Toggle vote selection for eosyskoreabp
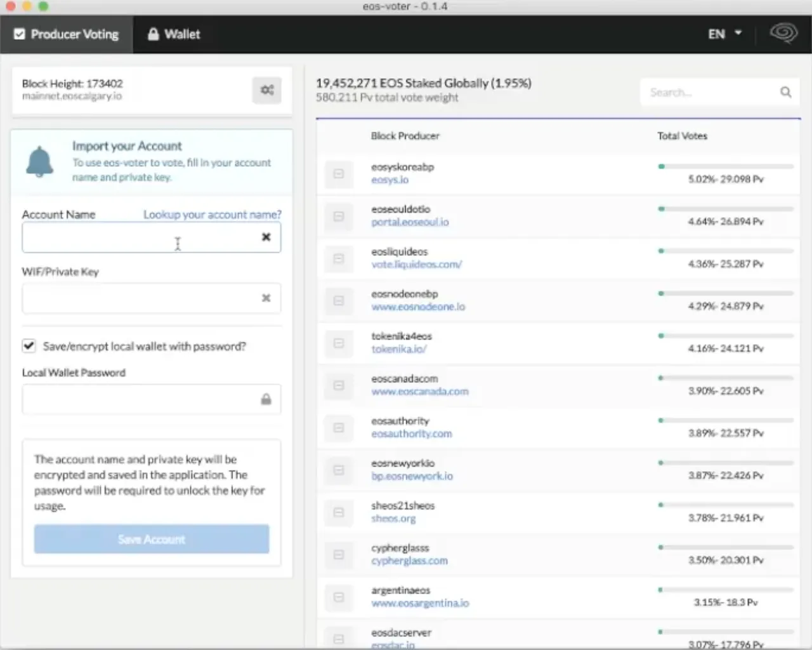The image size is (812, 650). pos(339,174)
